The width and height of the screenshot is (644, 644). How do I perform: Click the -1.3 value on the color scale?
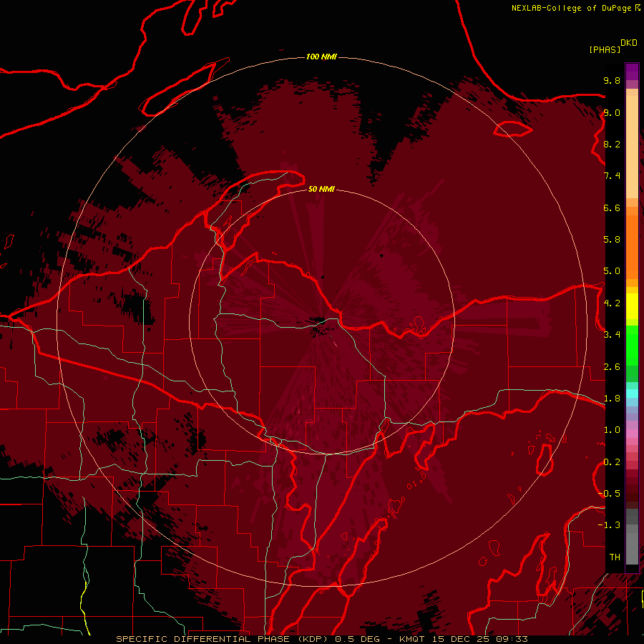tap(609, 525)
